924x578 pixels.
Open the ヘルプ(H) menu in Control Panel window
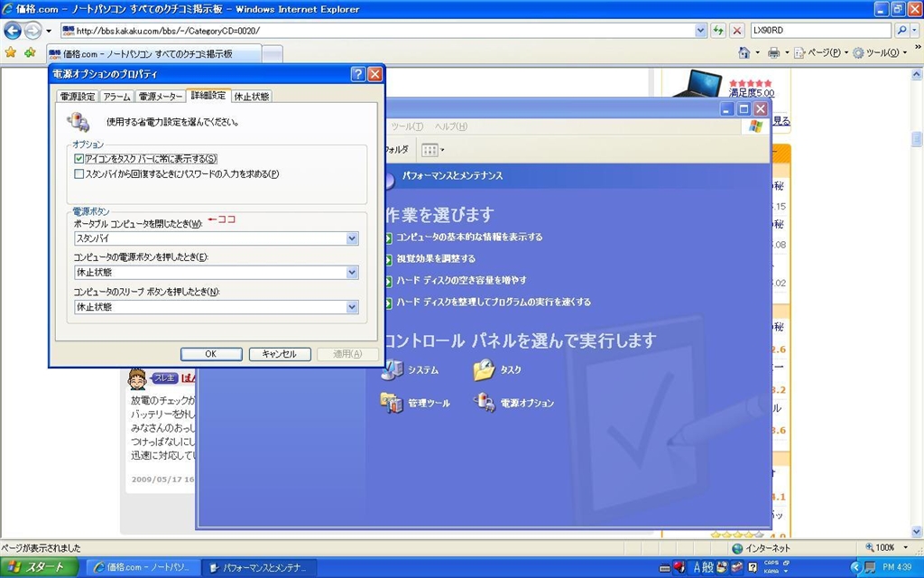pyautogui.click(x=451, y=126)
